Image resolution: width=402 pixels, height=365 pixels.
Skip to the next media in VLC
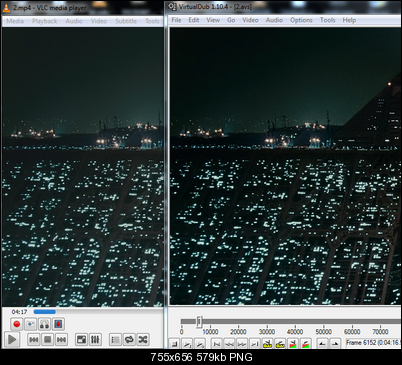pyautogui.click(x=62, y=340)
